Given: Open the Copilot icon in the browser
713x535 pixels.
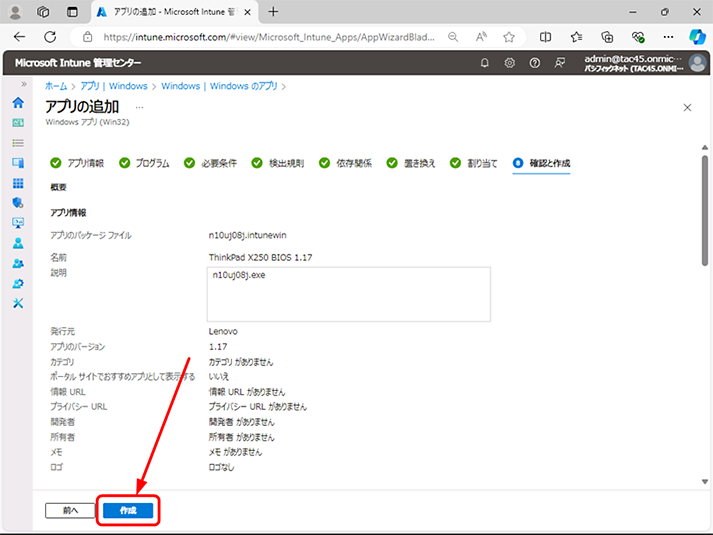Looking at the screenshot, I should pos(697,37).
